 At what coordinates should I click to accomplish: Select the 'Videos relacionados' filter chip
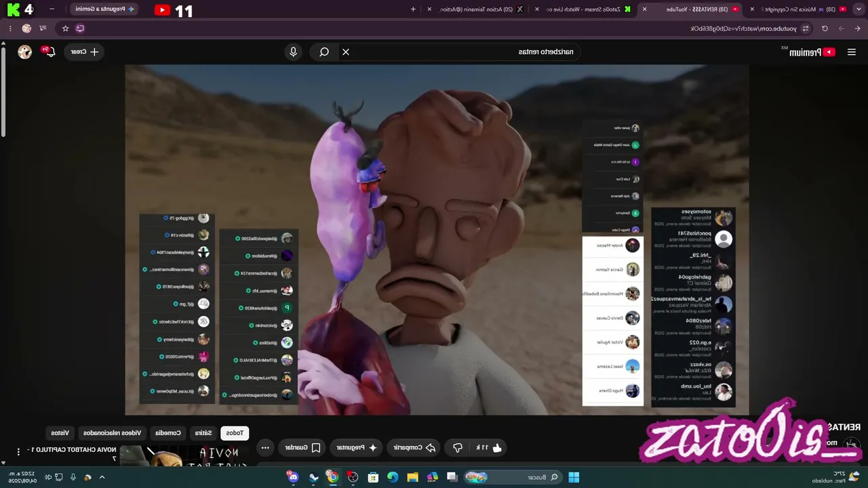coord(113,432)
